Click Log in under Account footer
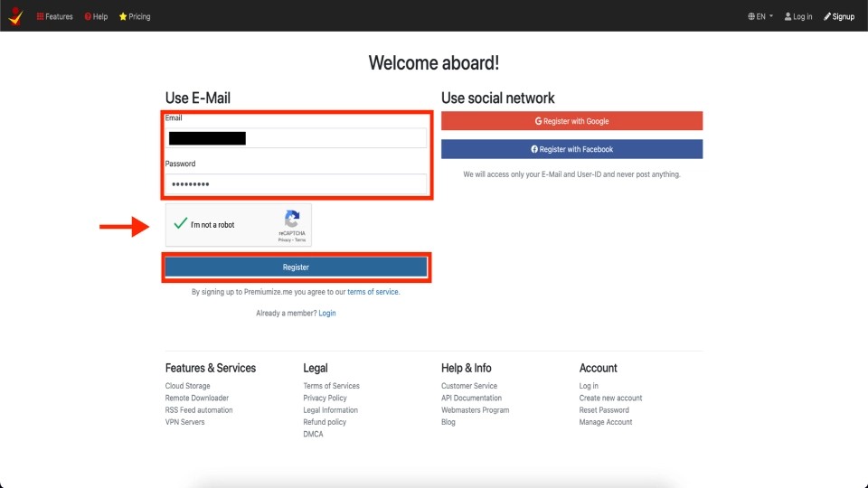This screenshot has height=488, width=868. click(x=589, y=386)
